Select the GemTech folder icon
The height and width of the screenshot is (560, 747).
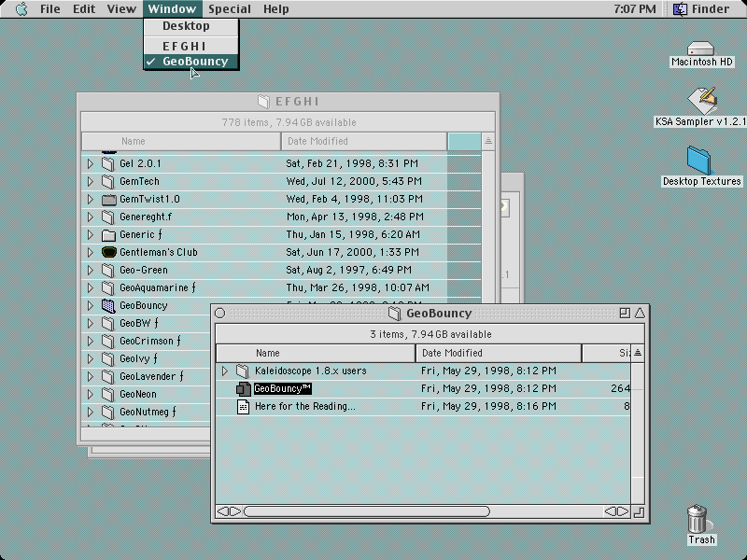(108, 181)
